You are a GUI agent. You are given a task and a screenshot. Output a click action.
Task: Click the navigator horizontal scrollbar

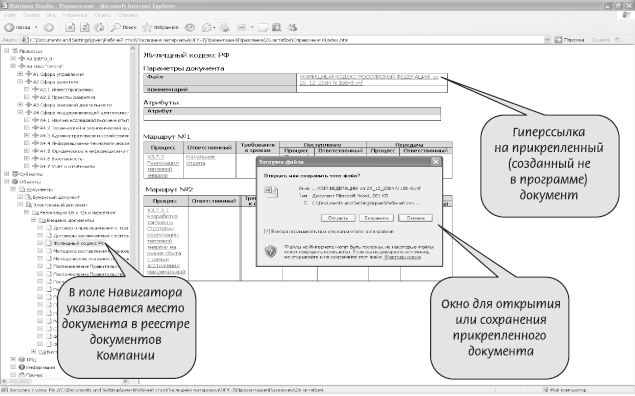(x=65, y=381)
